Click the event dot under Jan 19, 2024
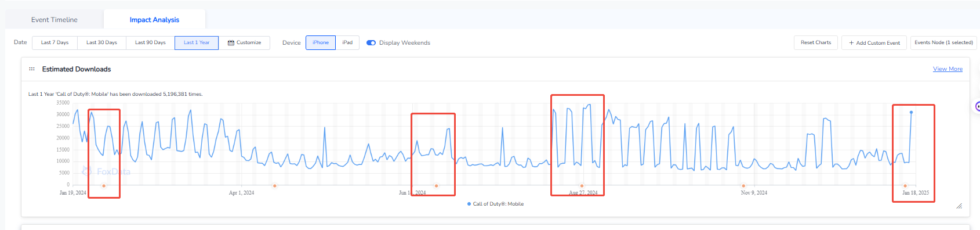 click(x=104, y=186)
